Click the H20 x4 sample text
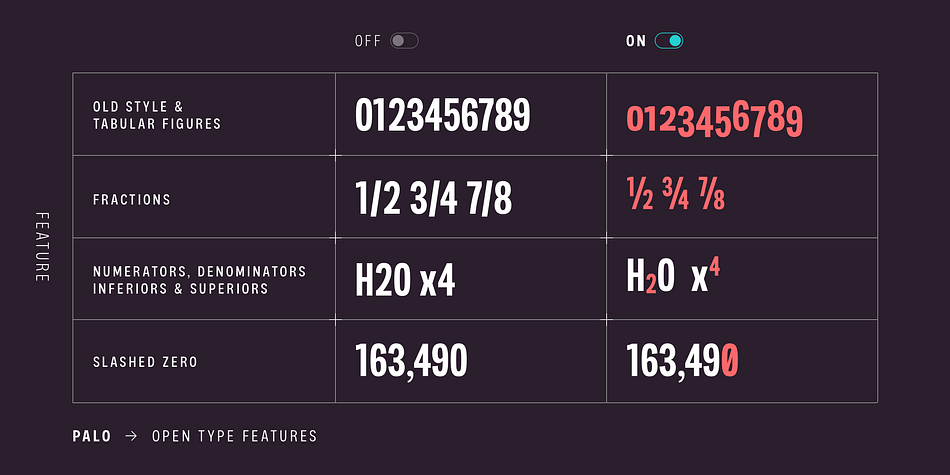The width and height of the screenshot is (950, 475). 405,280
